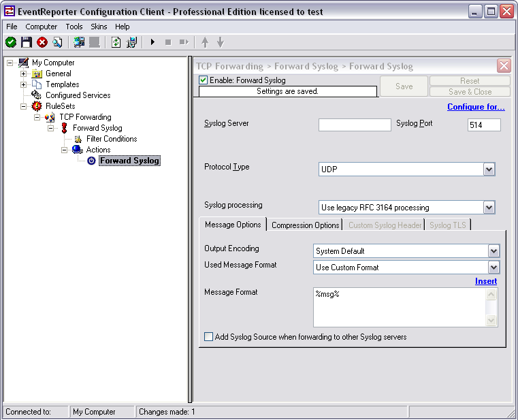Click the Custom Syslog Header tab
Image resolution: width=518 pixels, height=420 pixels.
click(x=385, y=225)
